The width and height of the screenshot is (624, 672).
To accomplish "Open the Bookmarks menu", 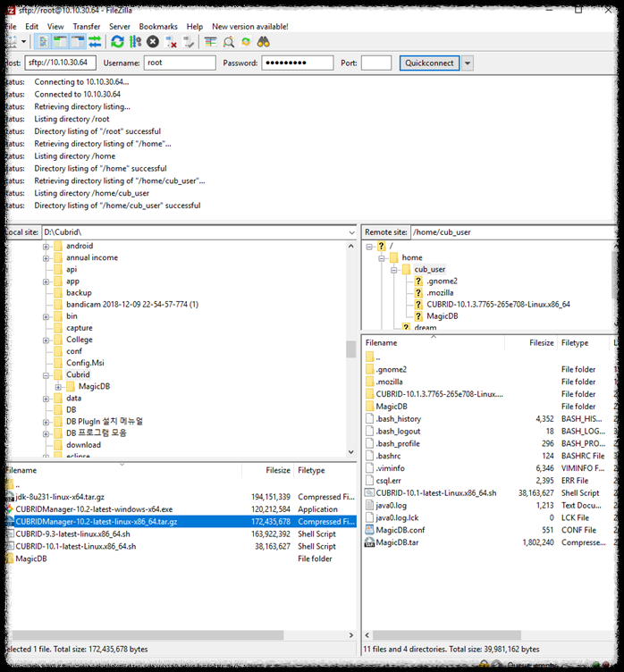I will click(x=158, y=27).
